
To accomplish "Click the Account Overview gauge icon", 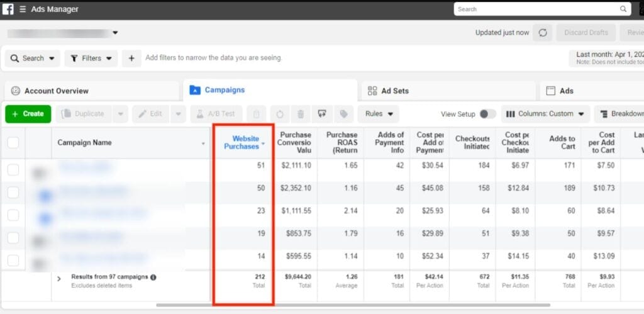I will [x=16, y=91].
